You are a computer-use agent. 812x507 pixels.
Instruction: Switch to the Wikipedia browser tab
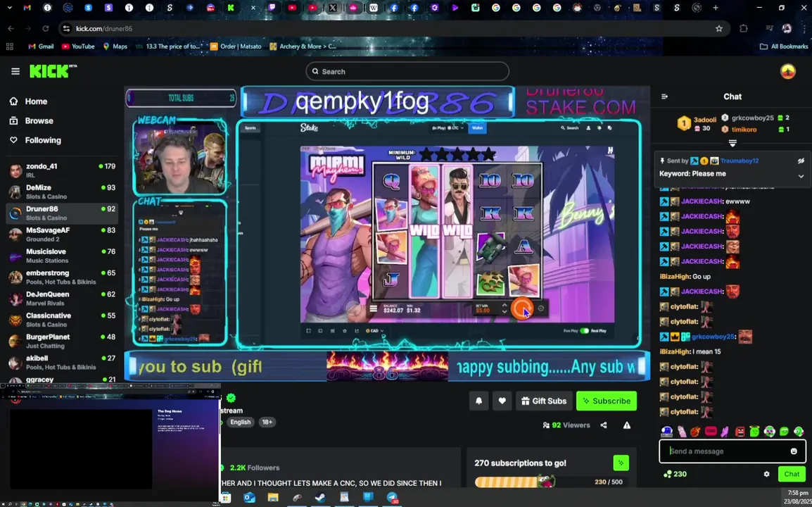[x=374, y=8]
